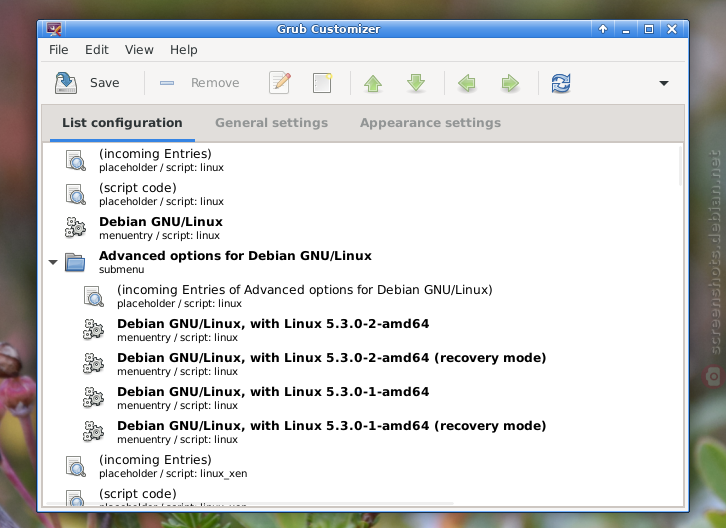The image size is (726, 528).
Task: Maximize the Grub Customizer window
Action: (649, 29)
